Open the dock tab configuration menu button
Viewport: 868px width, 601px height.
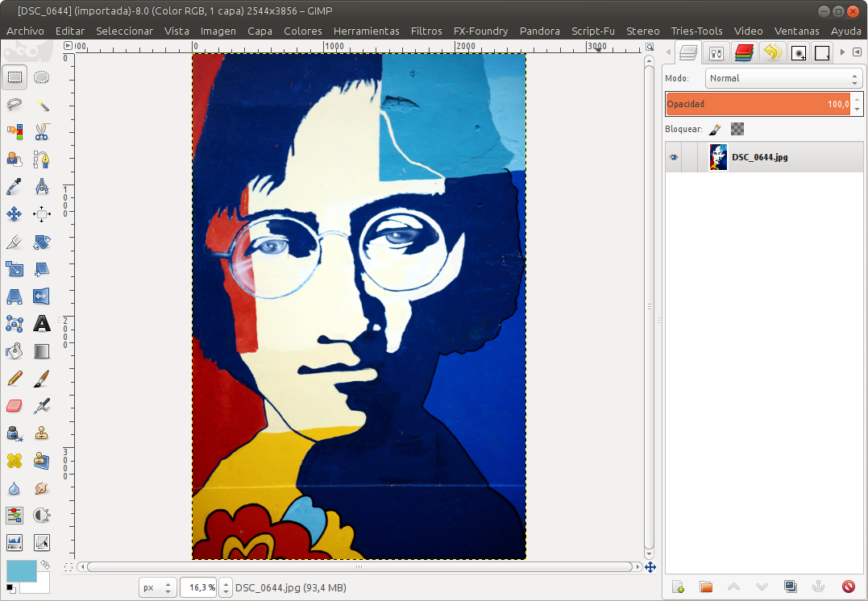coord(857,52)
